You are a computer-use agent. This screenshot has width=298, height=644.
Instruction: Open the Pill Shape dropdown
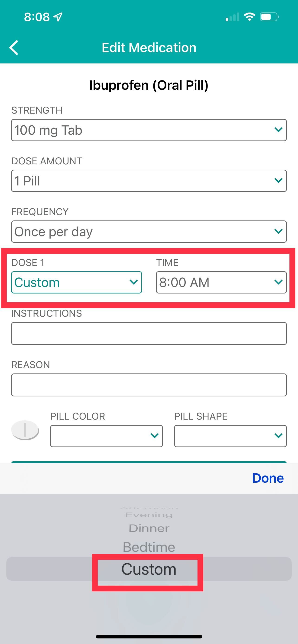point(230,436)
